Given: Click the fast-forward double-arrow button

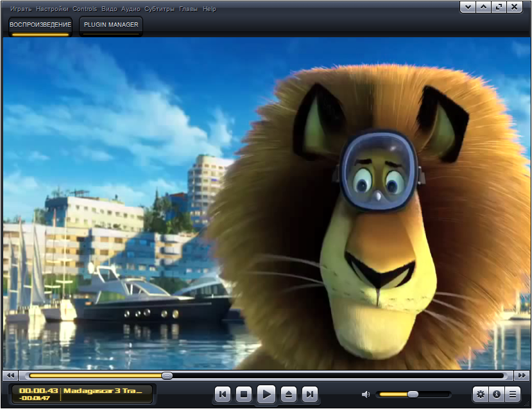Looking at the screenshot, I should pyautogui.click(x=522, y=376).
